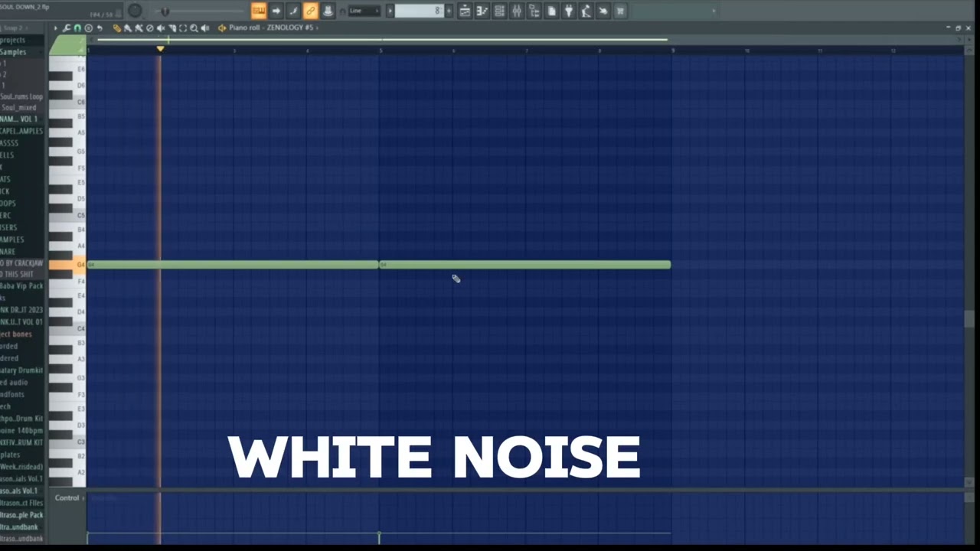Click the yellow playhead marker on timeline

pyautogui.click(x=160, y=49)
